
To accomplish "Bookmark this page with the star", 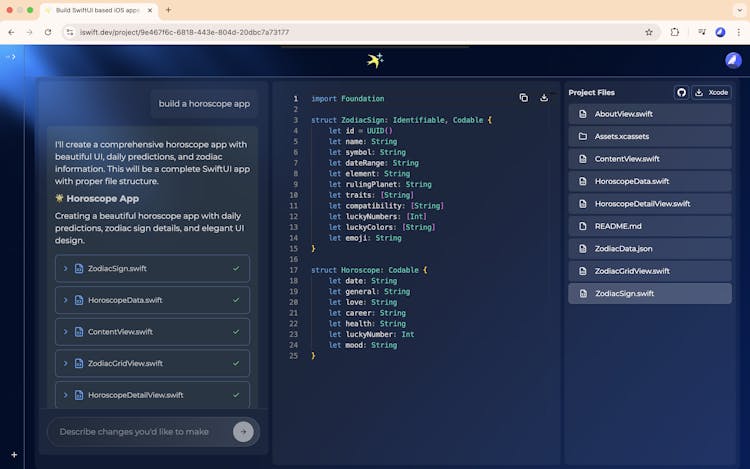I will tap(649, 32).
